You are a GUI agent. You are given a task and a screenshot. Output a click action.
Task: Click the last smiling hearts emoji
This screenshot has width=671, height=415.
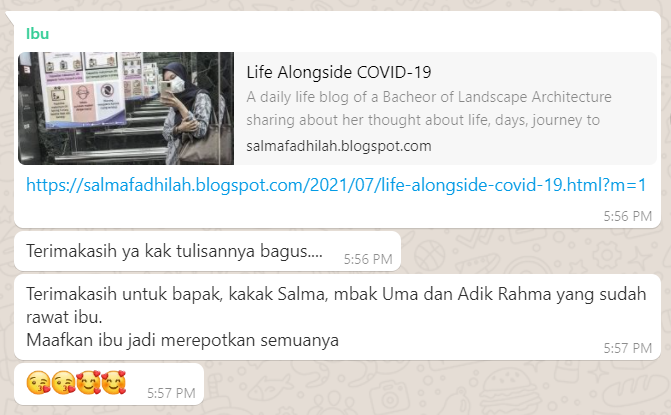[x=114, y=382]
